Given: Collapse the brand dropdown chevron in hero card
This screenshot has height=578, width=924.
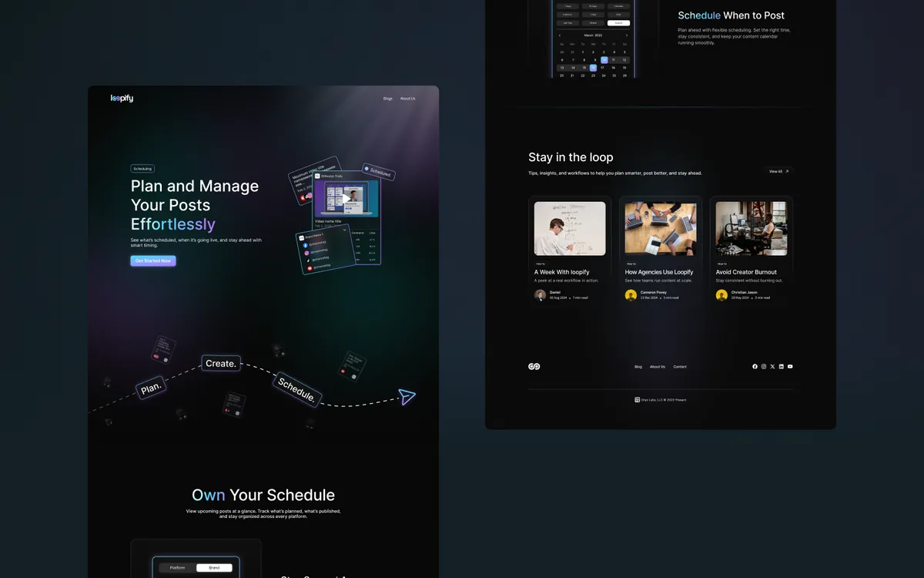Looking at the screenshot, I should pos(344,230).
